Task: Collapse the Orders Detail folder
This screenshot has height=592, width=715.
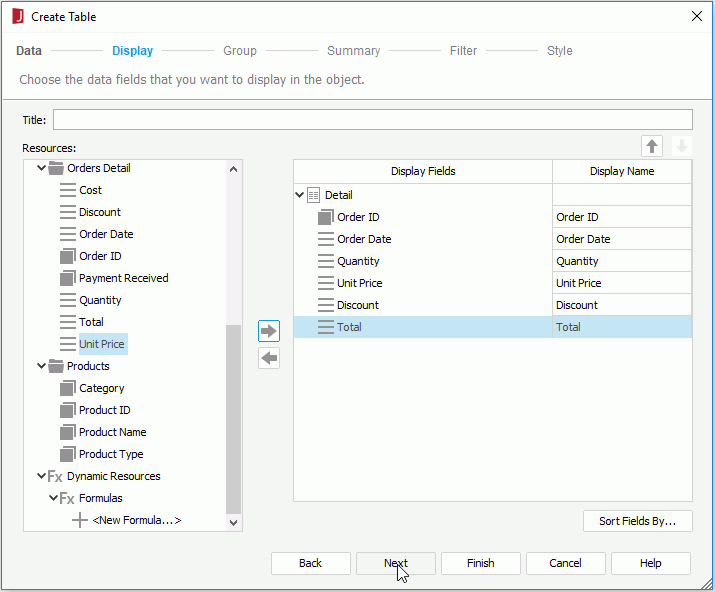Action: (x=41, y=168)
